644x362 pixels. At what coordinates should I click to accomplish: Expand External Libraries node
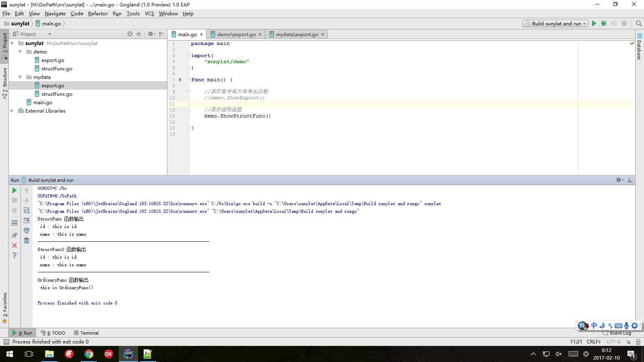point(12,111)
